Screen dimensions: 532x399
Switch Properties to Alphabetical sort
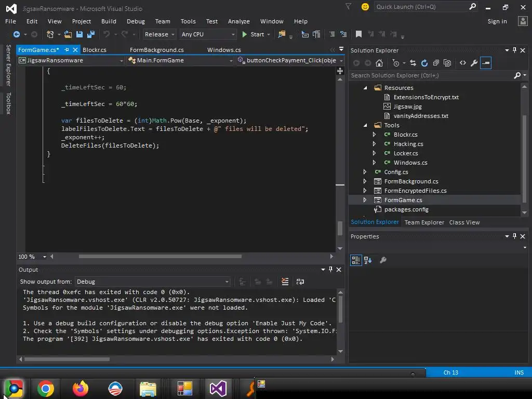tap(368, 260)
